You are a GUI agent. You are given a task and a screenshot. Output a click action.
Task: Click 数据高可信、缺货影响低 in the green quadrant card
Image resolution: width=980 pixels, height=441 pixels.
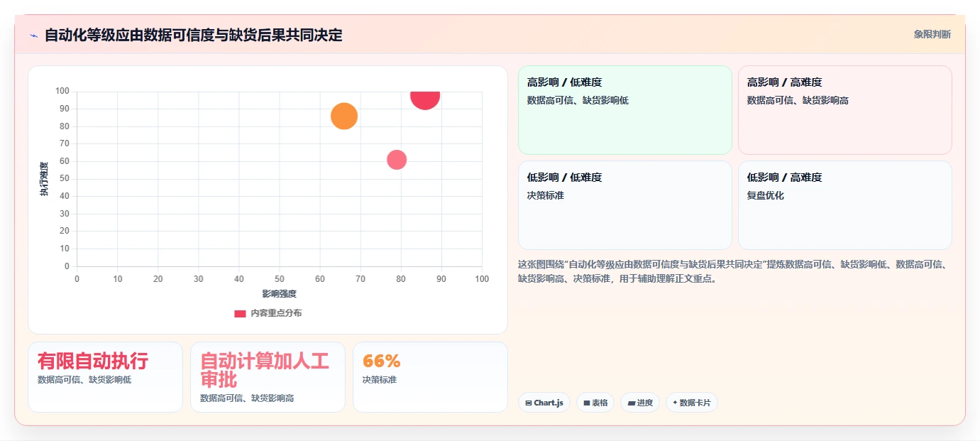pyautogui.click(x=578, y=100)
